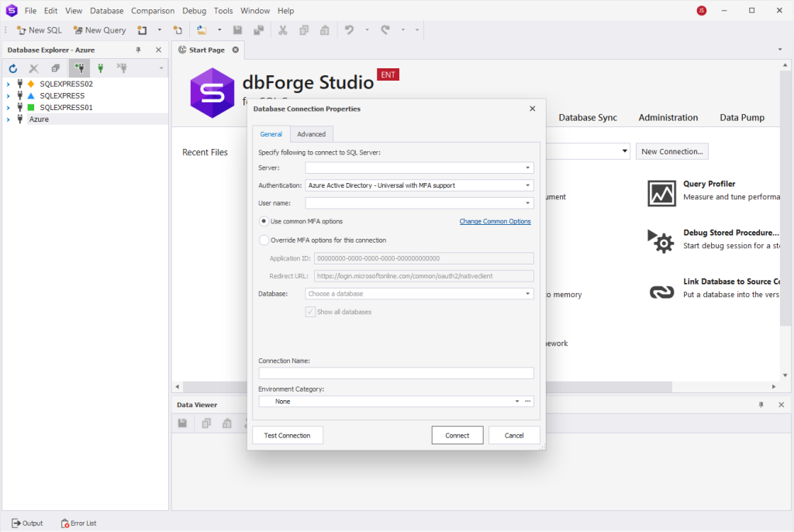Select Override MFA options for this connection
The image size is (794, 532).
tap(264, 240)
